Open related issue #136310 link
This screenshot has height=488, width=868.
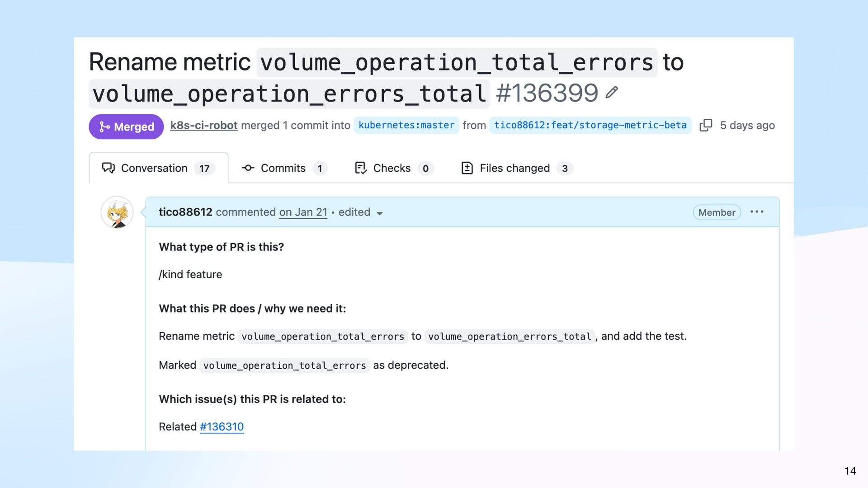(x=222, y=427)
